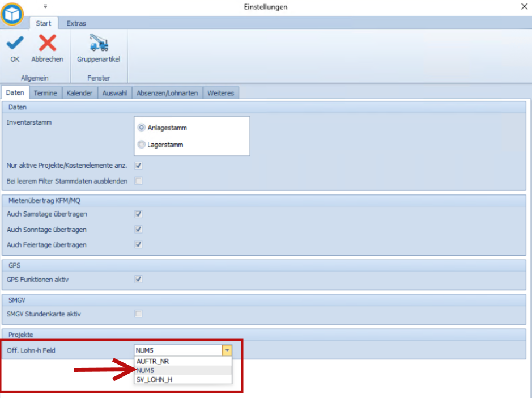Click the blue cube application logo
The height and width of the screenshot is (398, 532).
(12, 14)
